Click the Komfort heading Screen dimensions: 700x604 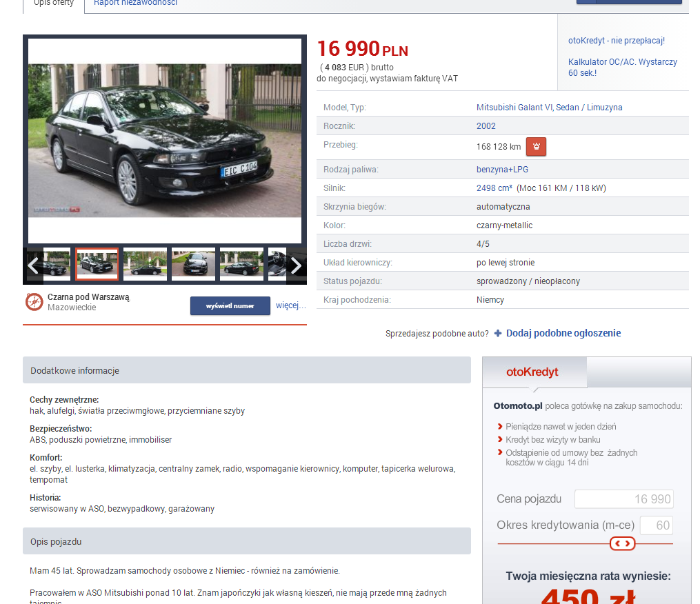[x=46, y=458]
